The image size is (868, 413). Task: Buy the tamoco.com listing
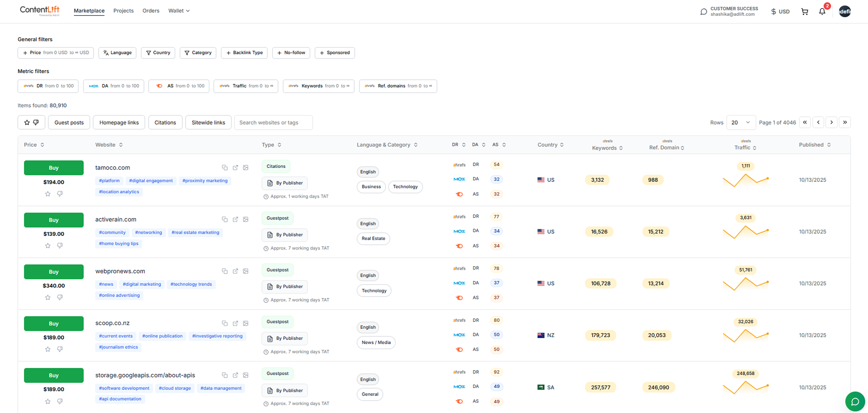tap(54, 168)
